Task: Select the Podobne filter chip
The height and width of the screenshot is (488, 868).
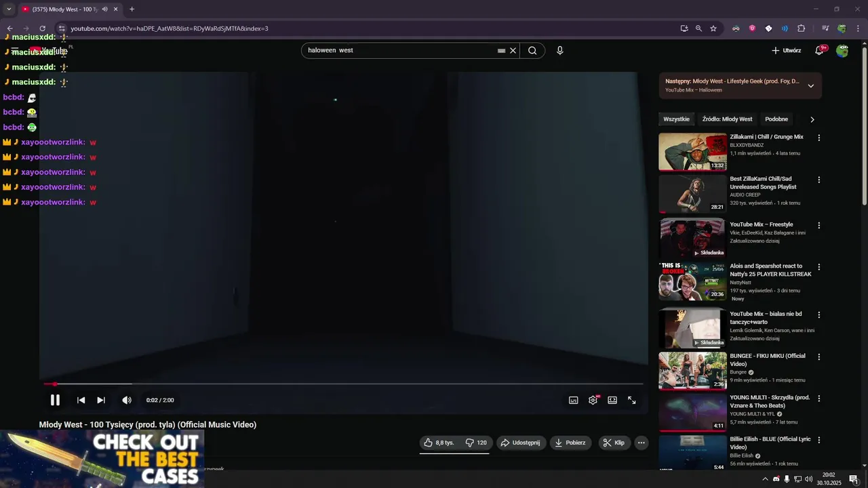Action: [776, 119]
